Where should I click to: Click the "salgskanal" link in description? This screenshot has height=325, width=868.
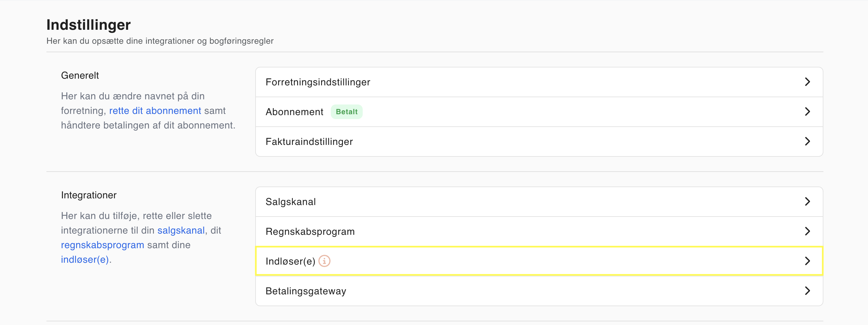pyautogui.click(x=181, y=230)
